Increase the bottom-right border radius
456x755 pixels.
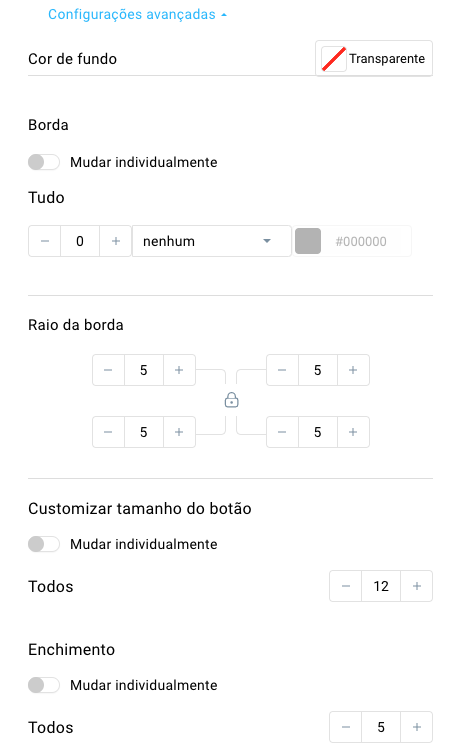tap(353, 432)
